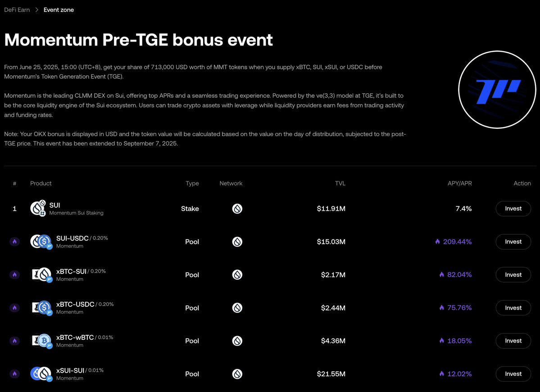Click the SUI staking token icon
The width and height of the screenshot is (540, 392).
click(x=38, y=208)
